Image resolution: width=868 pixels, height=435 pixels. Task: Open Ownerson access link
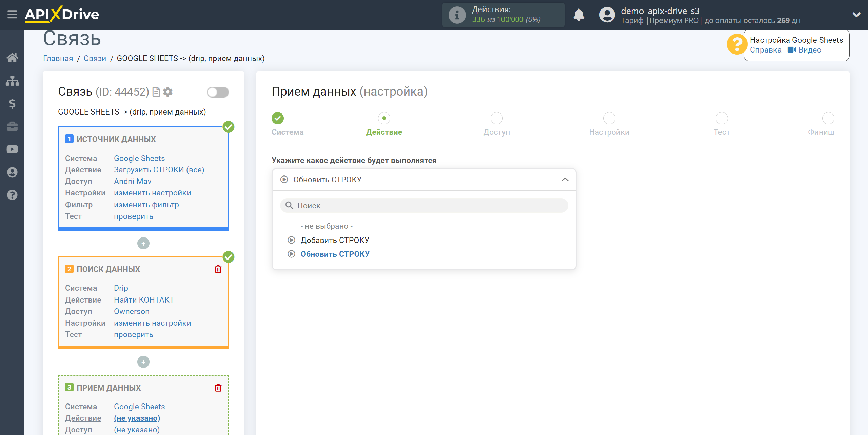click(x=132, y=311)
